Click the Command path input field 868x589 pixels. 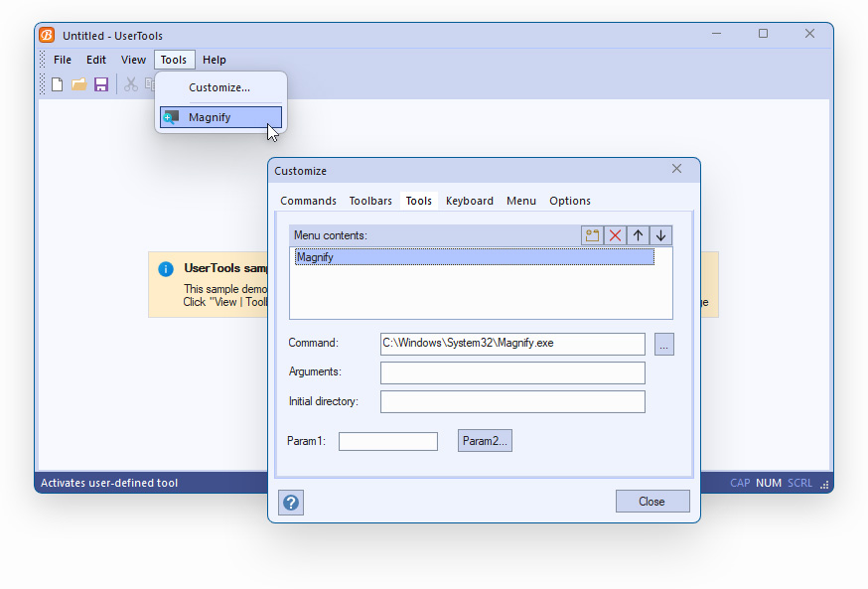click(512, 344)
